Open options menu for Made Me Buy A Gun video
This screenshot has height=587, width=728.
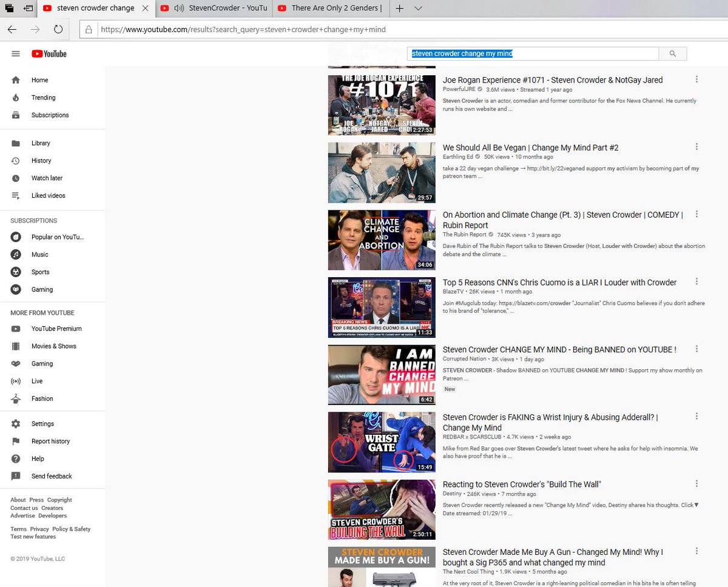tap(696, 551)
